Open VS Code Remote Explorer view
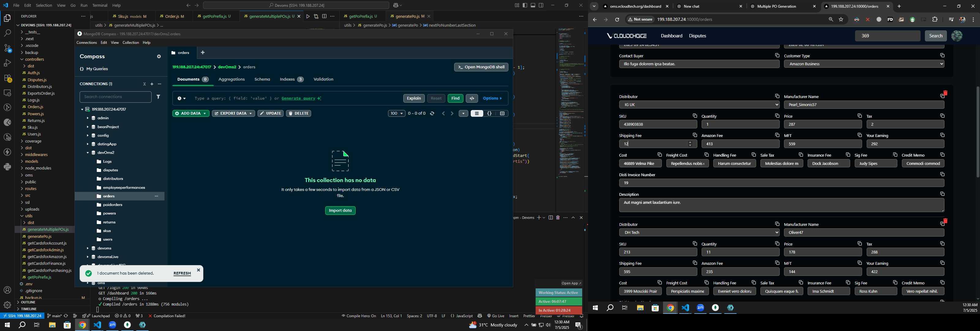The height and width of the screenshot is (331, 980). click(x=7, y=93)
